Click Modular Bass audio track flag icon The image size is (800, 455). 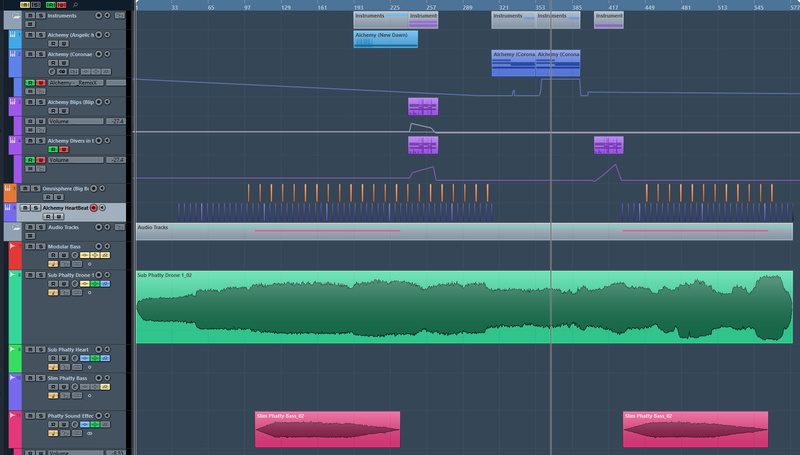coord(13,246)
